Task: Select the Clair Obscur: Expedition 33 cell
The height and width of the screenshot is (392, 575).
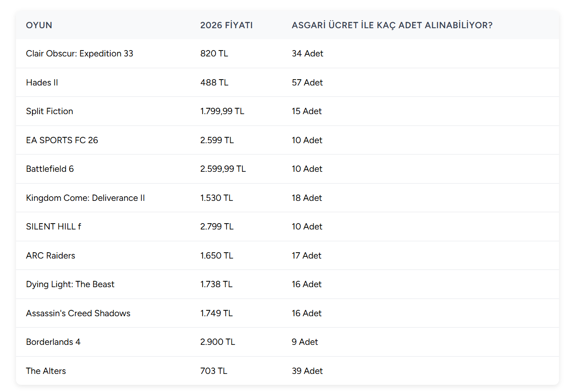Action: (x=80, y=53)
